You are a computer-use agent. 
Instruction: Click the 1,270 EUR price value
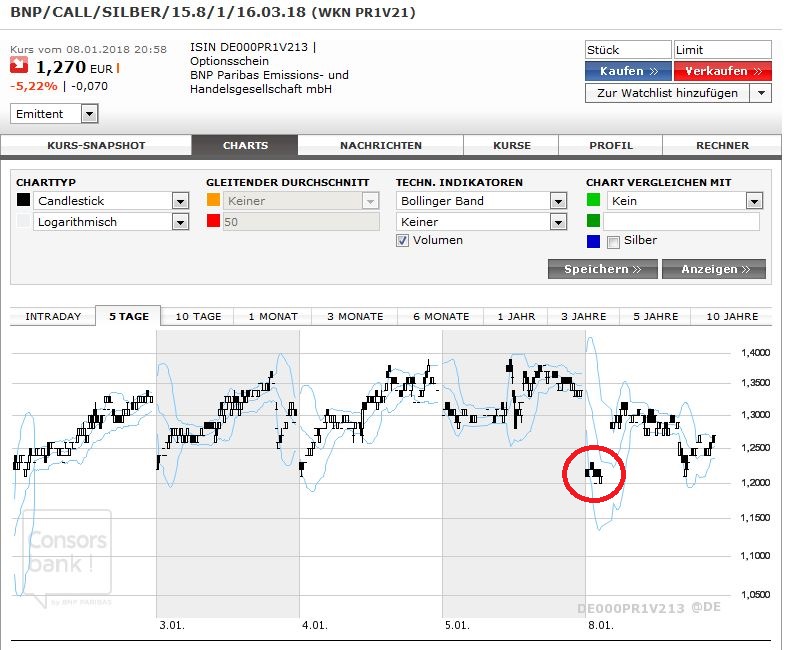click(x=74, y=67)
